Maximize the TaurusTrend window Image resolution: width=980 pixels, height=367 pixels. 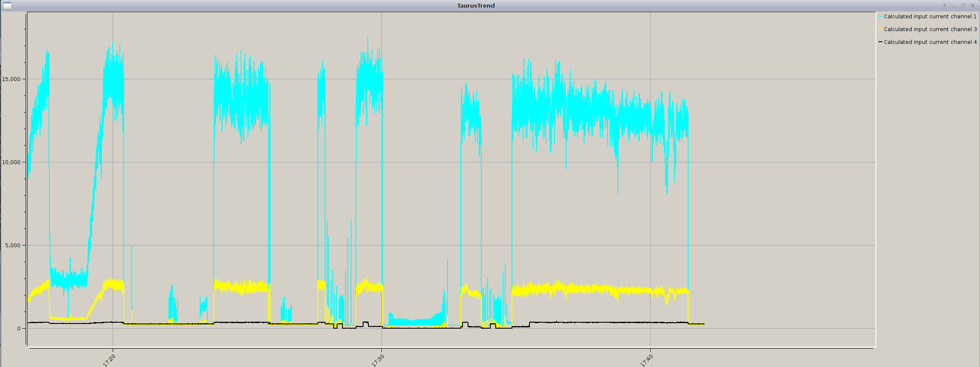pos(963,6)
